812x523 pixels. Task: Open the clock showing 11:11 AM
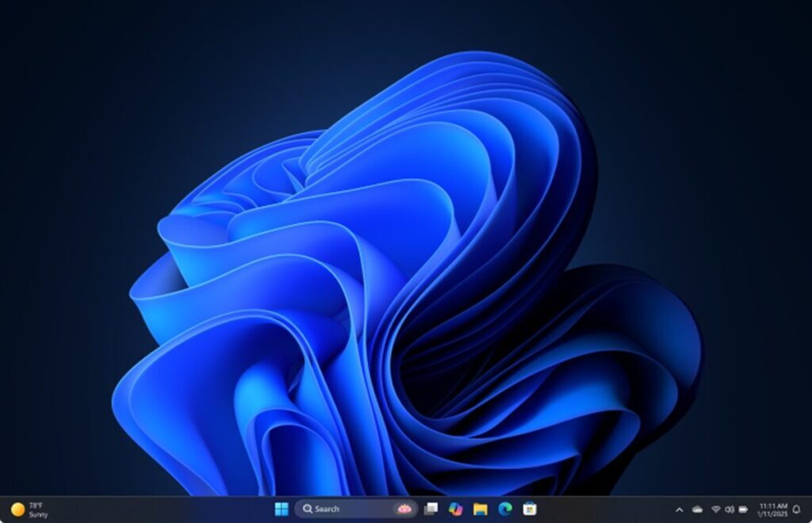pos(773,510)
